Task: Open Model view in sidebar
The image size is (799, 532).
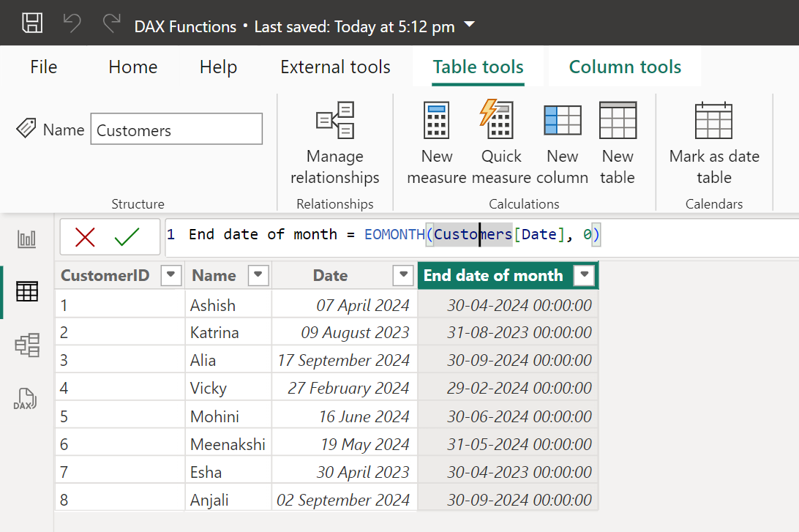Action: [x=27, y=345]
